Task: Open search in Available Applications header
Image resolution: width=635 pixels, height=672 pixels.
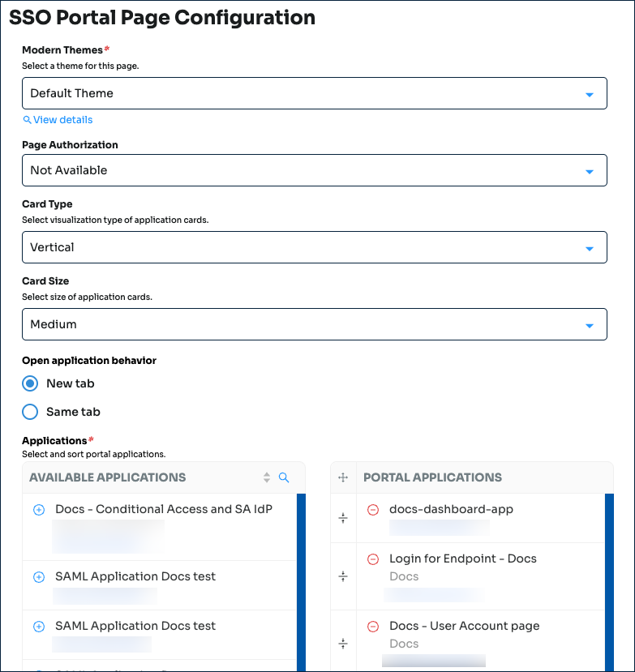Action: click(x=284, y=478)
